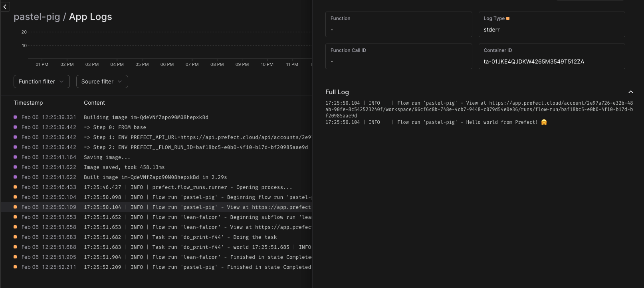Click the orange marker on Opening process row

(15, 187)
